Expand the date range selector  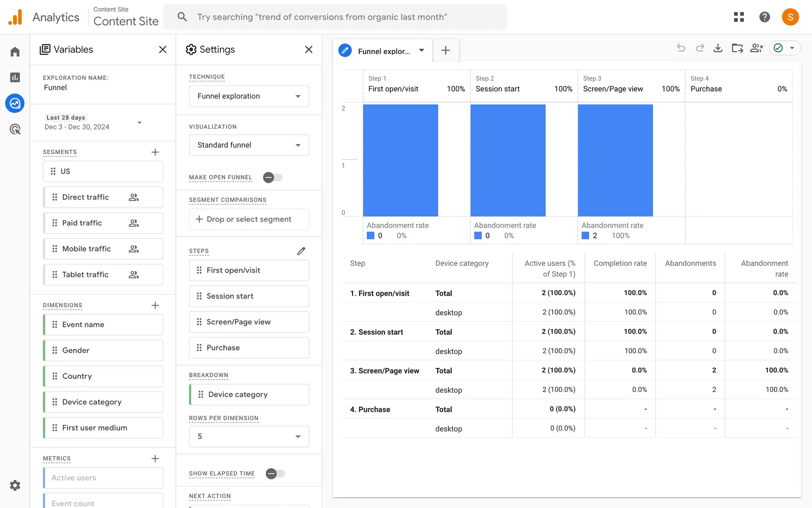[x=139, y=123]
